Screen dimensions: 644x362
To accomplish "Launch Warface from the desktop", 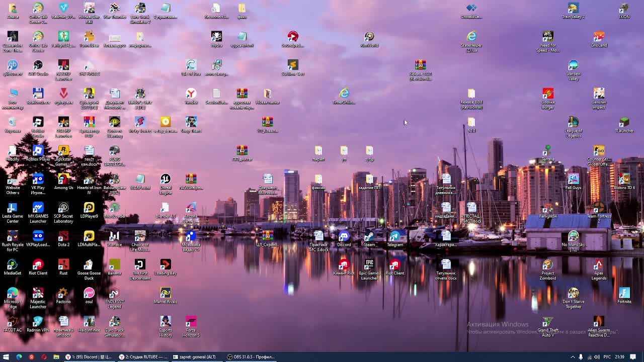I will [x=115, y=239].
